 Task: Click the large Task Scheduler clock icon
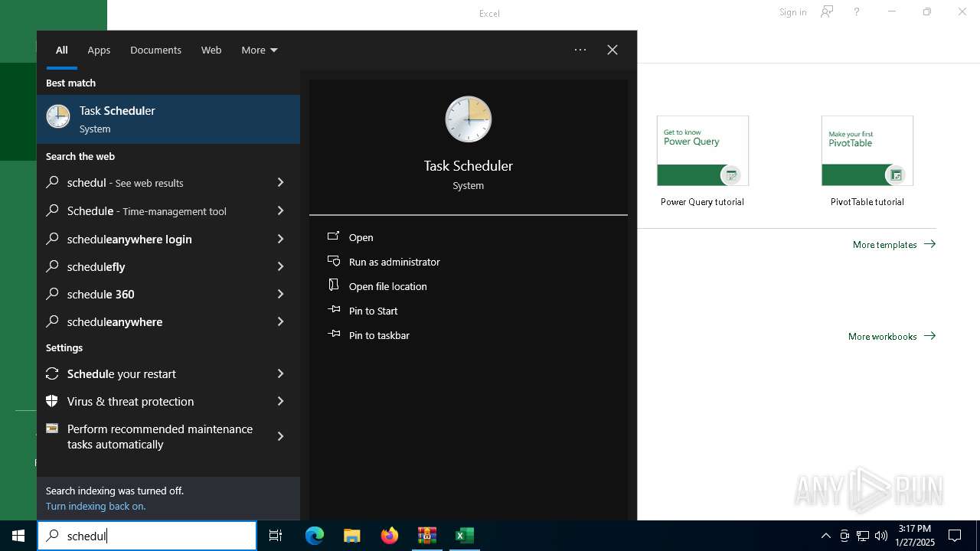[x=468, y=119]
